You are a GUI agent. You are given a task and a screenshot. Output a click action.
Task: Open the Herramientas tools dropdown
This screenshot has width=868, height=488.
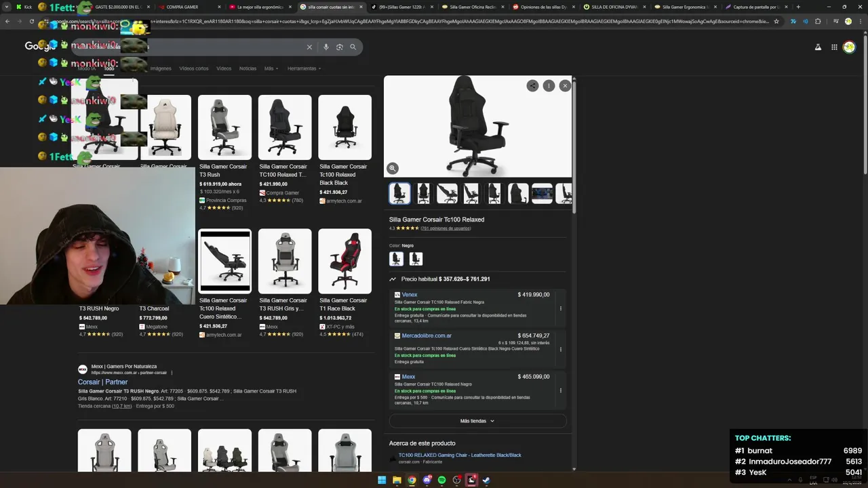(x=304, y=68)
